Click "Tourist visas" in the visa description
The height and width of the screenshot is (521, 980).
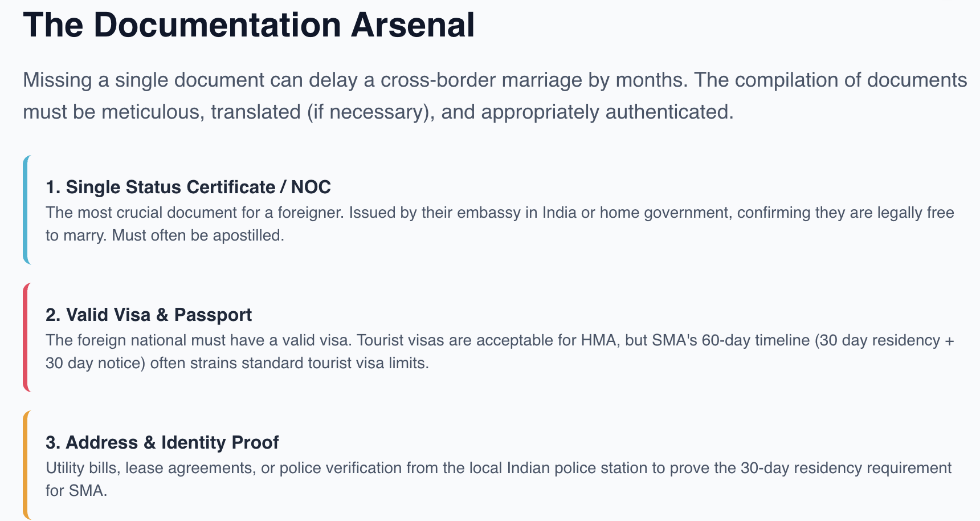coord(401,340)
